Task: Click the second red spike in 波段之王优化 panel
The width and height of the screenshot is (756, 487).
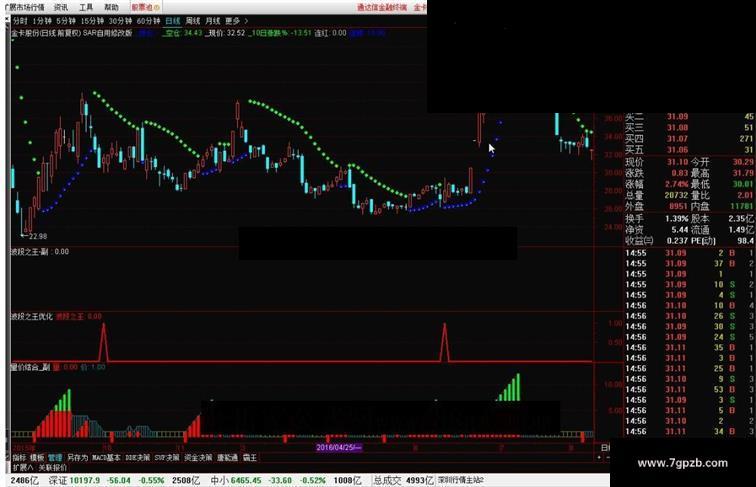Action: pyautogui.click(x=445, y=342)
